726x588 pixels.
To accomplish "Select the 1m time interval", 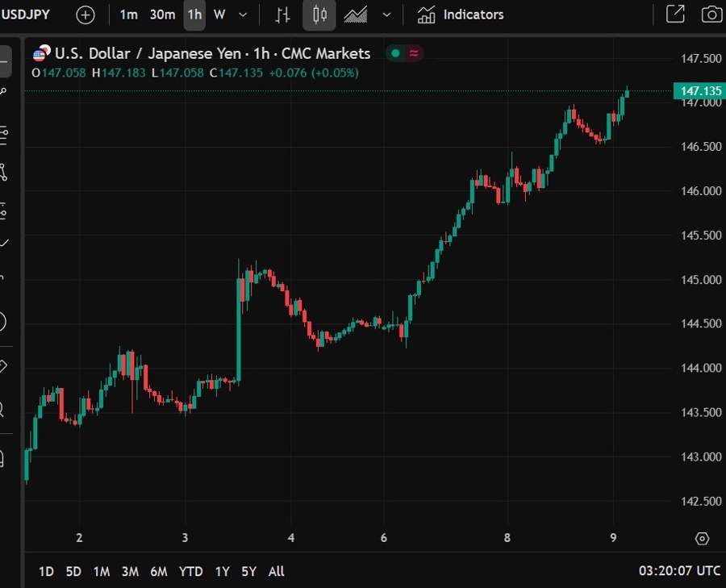I will point(128,15).
